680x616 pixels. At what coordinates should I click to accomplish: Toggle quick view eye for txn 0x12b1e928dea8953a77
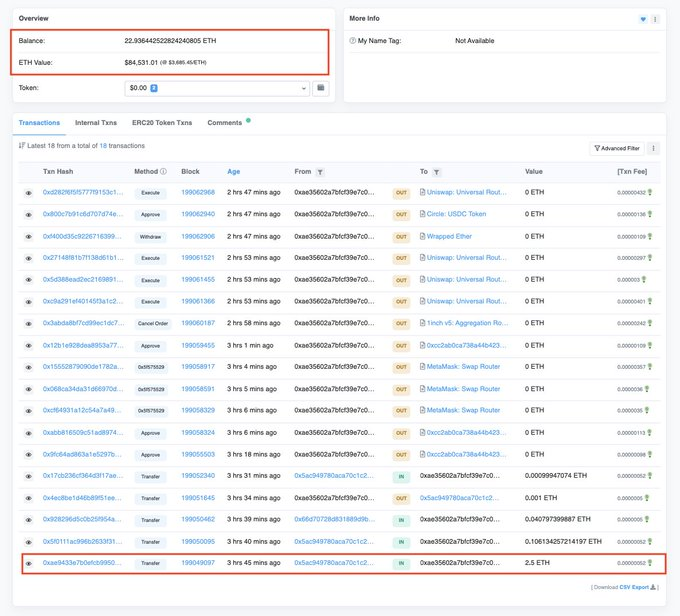tap(29, 346)
